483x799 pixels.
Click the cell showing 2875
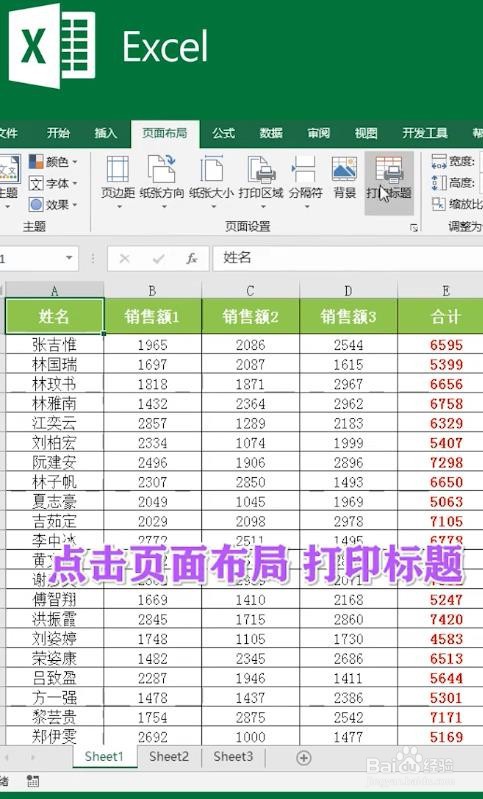250,717
